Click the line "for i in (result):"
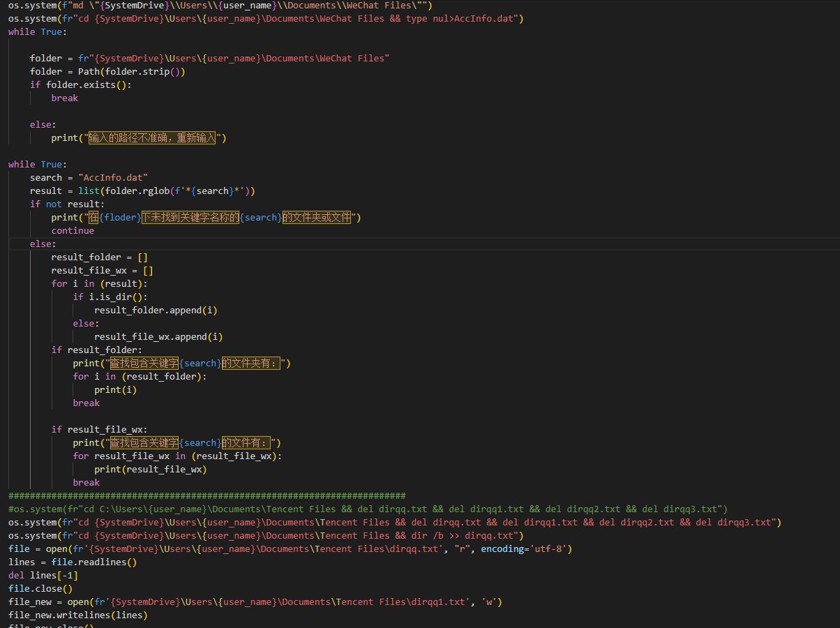Screen dimensions: 840x628 [x=99, y=283]
